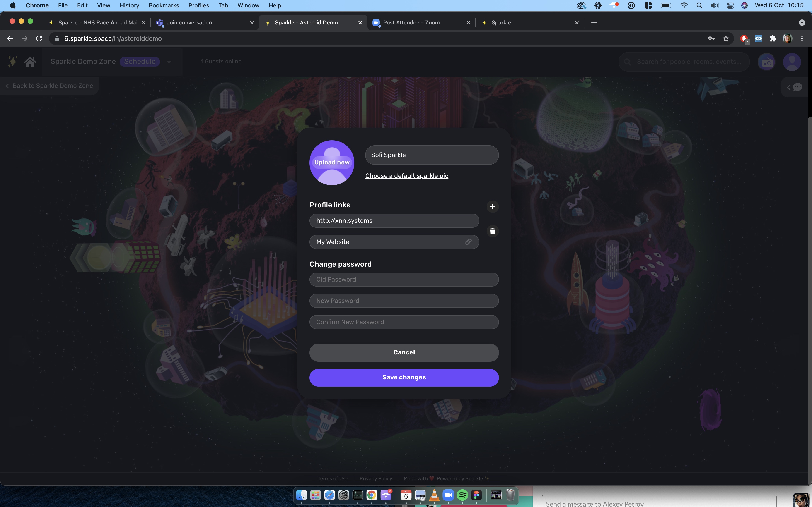Click the Sparkle home icon in navbar
This screenshot has height=507, width=812.
30,62
